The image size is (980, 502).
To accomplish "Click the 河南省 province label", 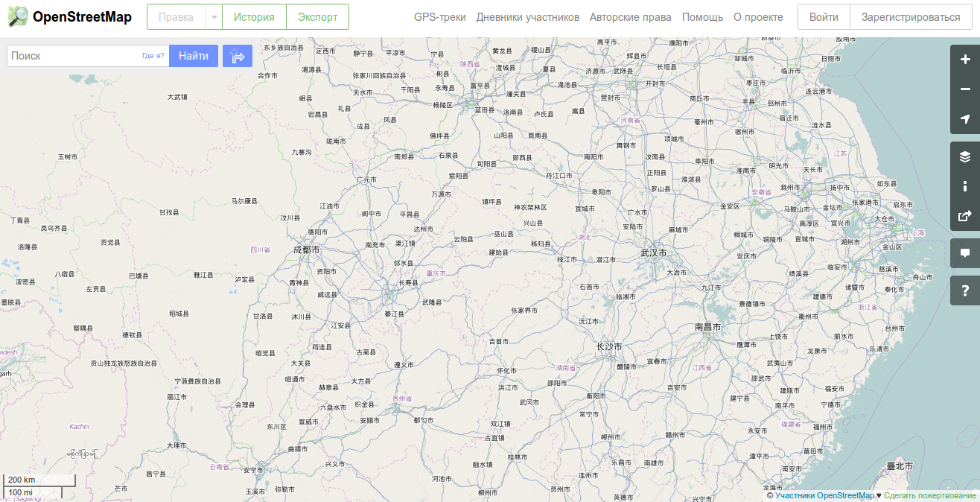I will pos(631,120).
